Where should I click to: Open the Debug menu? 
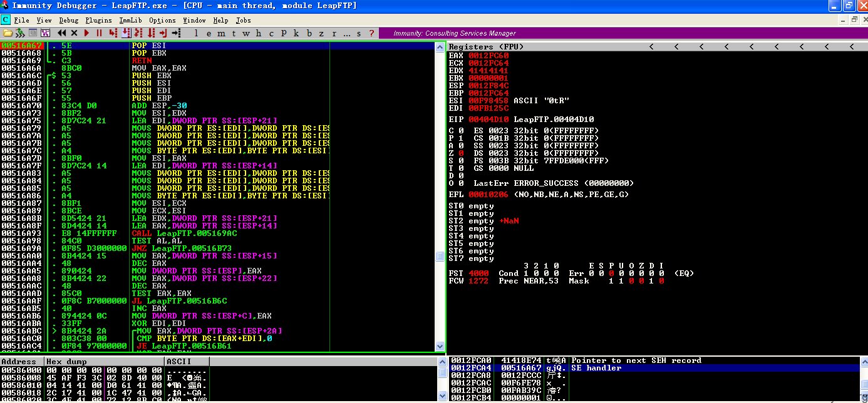(69, 20)
